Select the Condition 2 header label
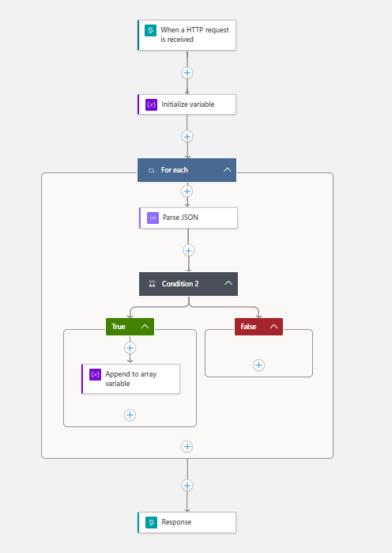Image resolution: width=392 pixels, height=553 pixels. coord(180,284)
